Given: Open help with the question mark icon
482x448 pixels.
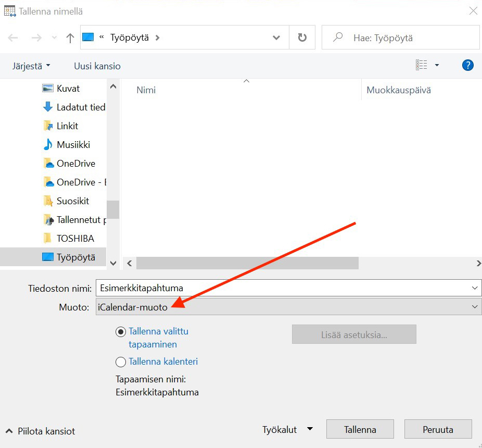Looking at the screenshot, I should tap(467, 65).
